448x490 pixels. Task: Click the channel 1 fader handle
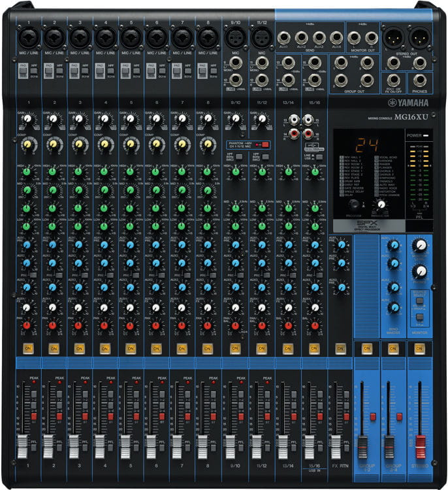click(x=23, y=445)
